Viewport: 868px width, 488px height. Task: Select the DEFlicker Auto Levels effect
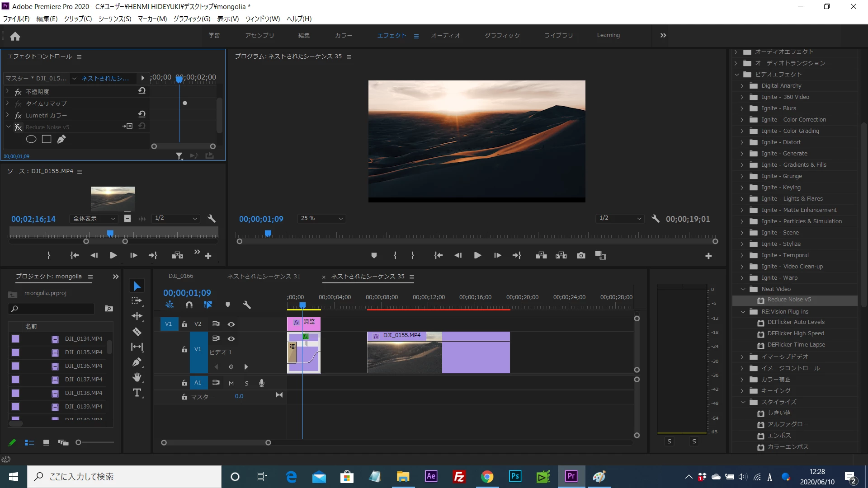[796, 322]
